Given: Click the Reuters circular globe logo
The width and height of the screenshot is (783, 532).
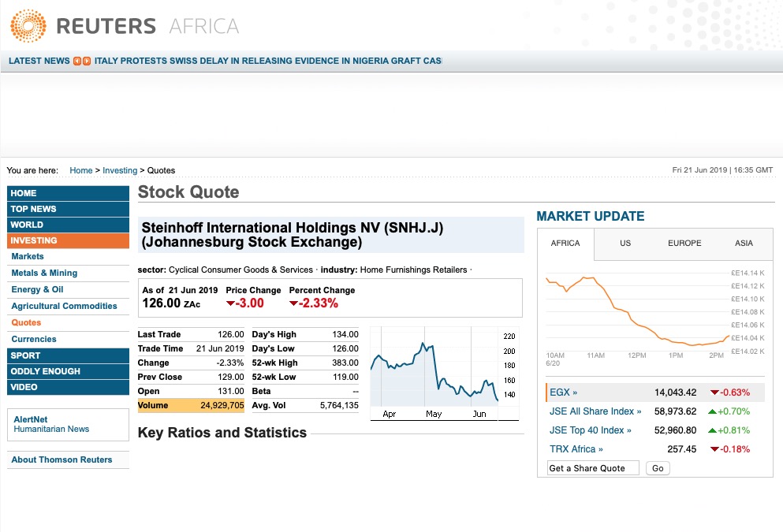Looking at the screenshot, I should [x=26, y=25].
